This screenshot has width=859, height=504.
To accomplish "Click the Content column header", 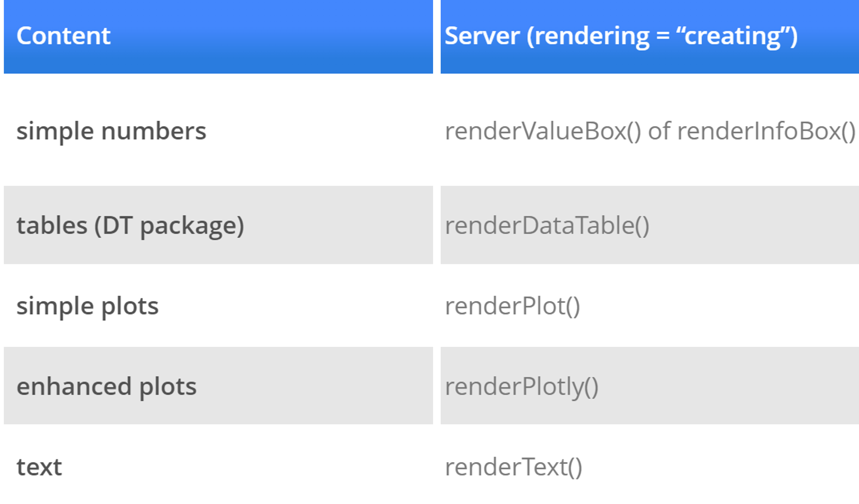I will coord(63,36).
